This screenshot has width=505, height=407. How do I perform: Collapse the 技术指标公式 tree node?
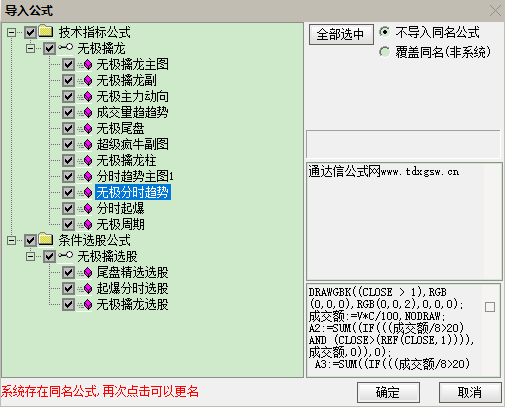click(x=11, y=32)
